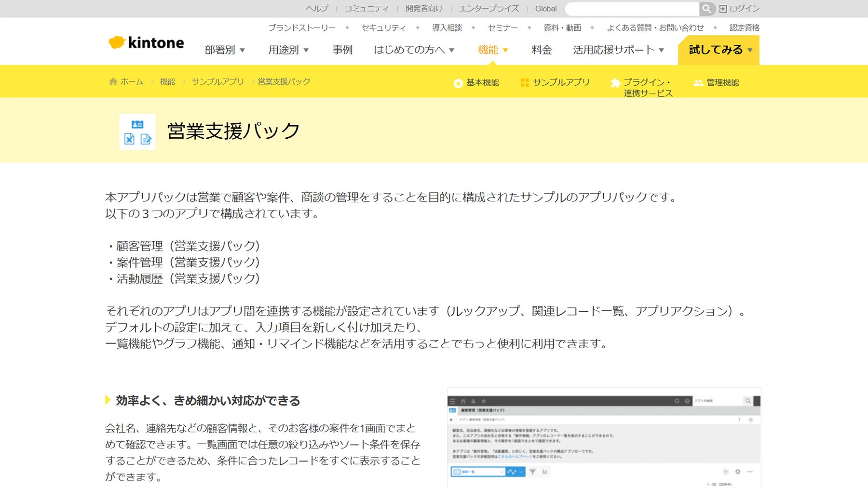This screenshot has height=488, width=868.
Task: Click the text 活動履歴（営業支援パック）
Action: (189, 279)
